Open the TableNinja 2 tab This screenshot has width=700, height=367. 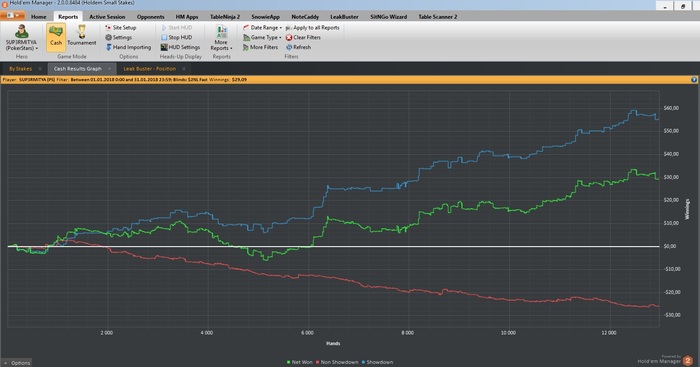tap(225, 17)
